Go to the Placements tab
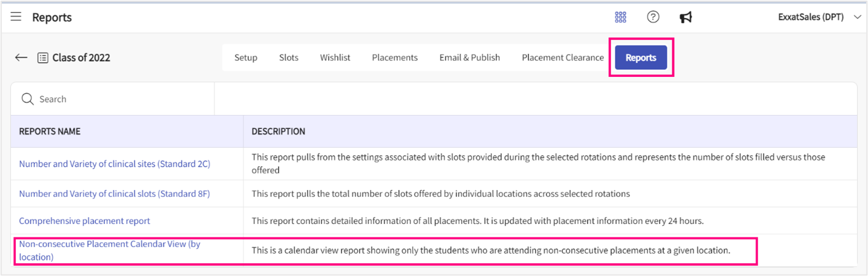The height and width of the screenshot is (276, 868). tap(395, 57)
